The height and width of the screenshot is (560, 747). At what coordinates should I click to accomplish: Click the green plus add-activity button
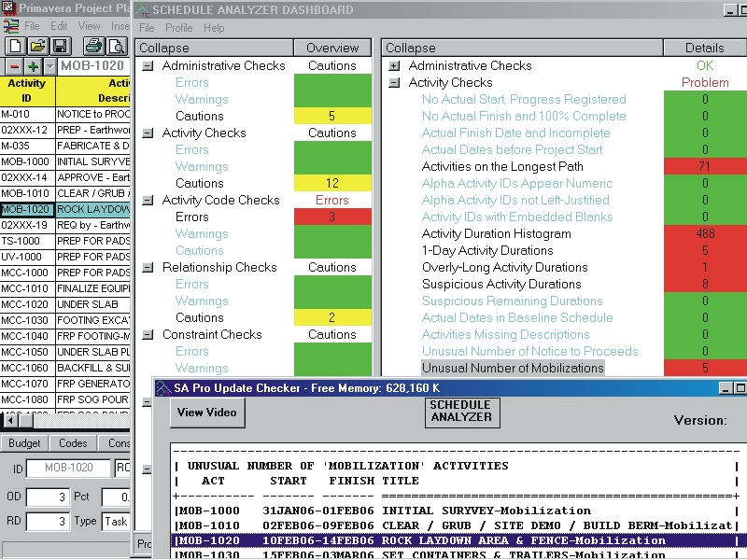click(33, 66)
